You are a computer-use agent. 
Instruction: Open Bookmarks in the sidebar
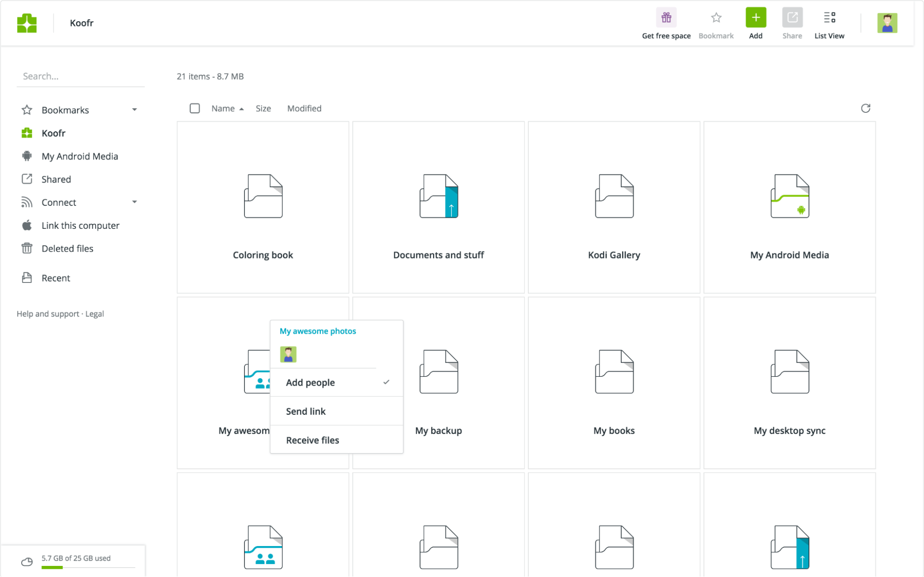pyautogui.click(x=65, y=110)
